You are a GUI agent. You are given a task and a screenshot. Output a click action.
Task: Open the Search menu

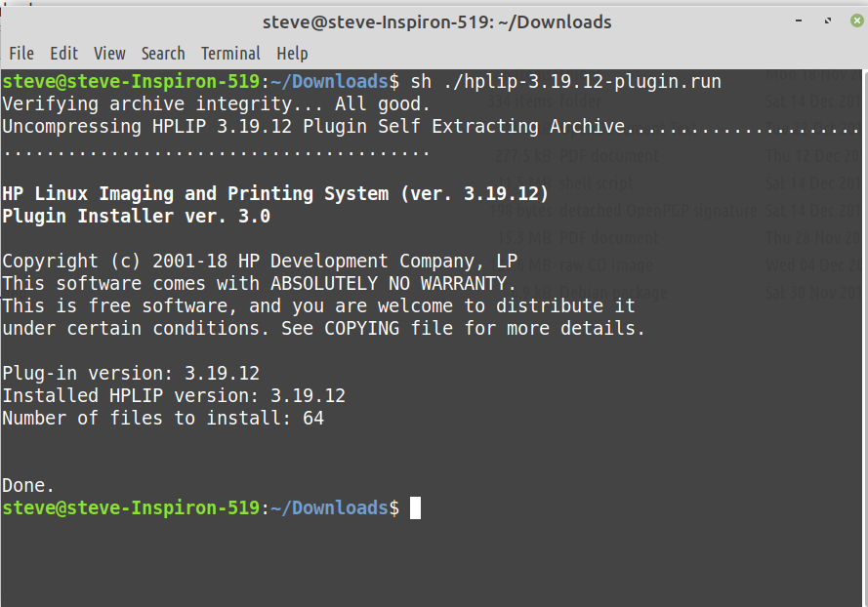tap(163, 54)
